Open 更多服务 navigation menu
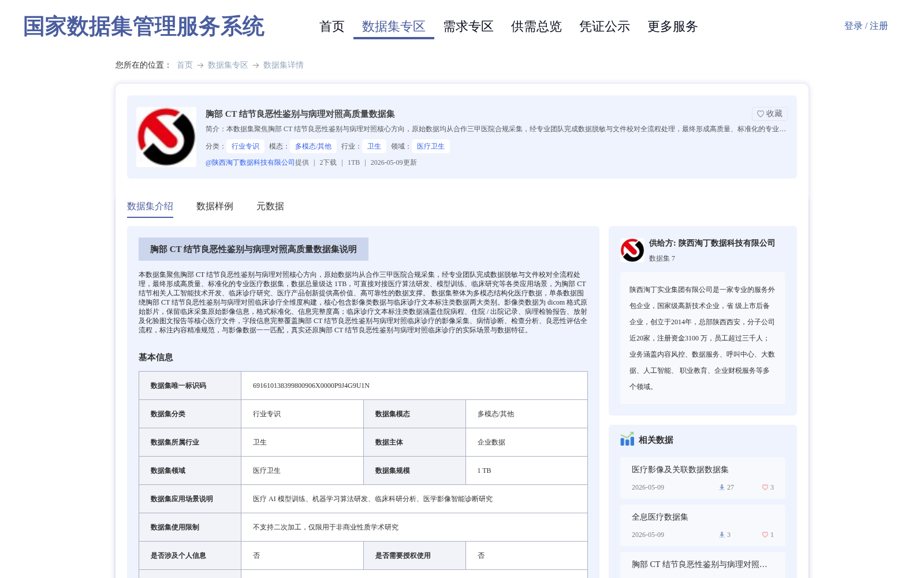Viewport: 924px width, 578px height. 673,27
